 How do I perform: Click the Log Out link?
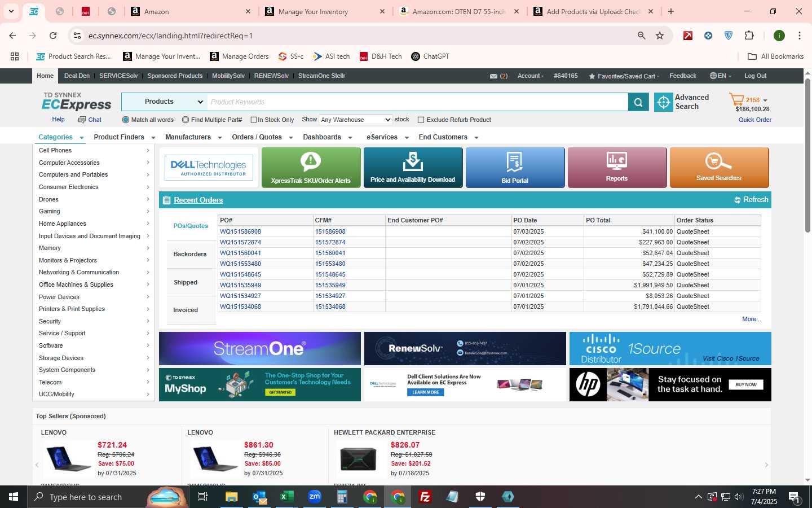click(x=755, y=76)
